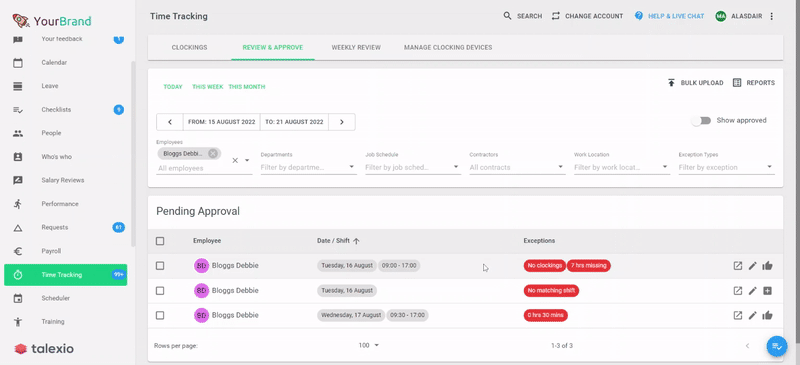Click the Reports table icon
This screenshot has height=365, width=800.
coord(737,83)
